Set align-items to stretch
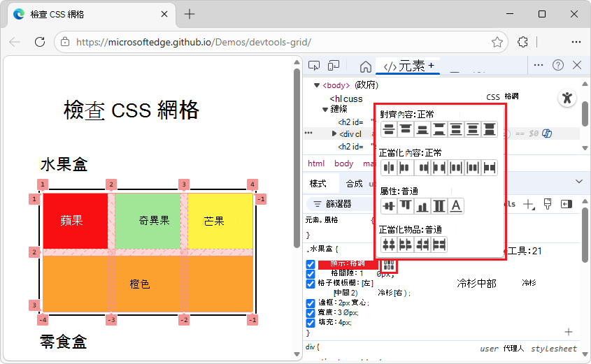This screenshot has width=591, height=364. click(x=439, y=206)
